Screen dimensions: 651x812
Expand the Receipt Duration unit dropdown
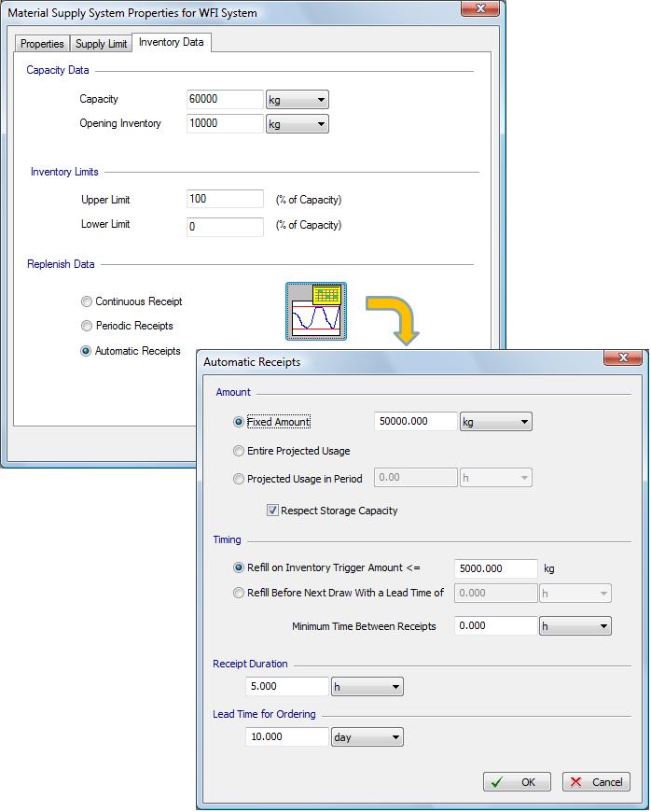367,687
